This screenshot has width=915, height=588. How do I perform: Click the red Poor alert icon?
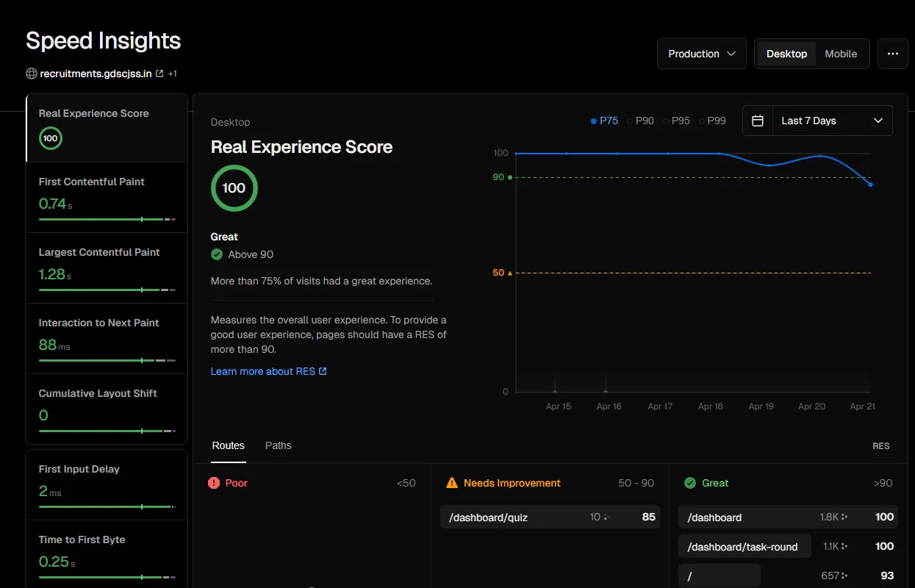(x=214, y=483)
